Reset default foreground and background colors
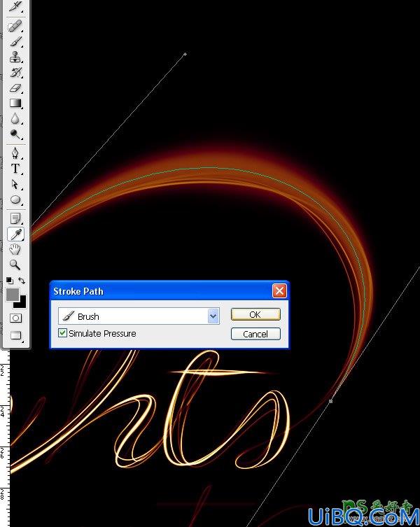 coord(10,280)
